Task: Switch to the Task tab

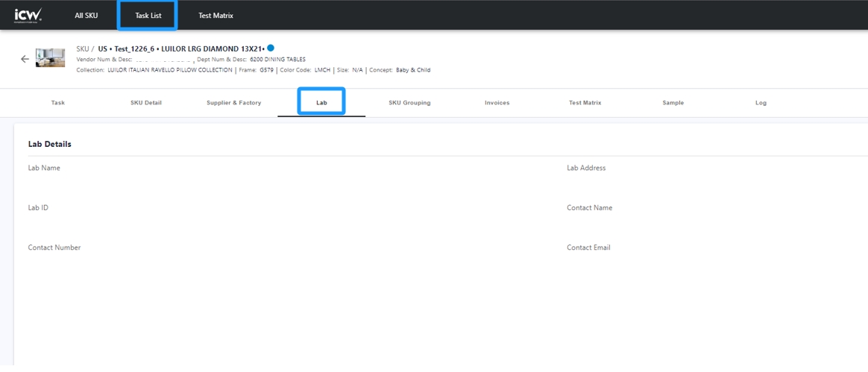Action: click(58, 103)
